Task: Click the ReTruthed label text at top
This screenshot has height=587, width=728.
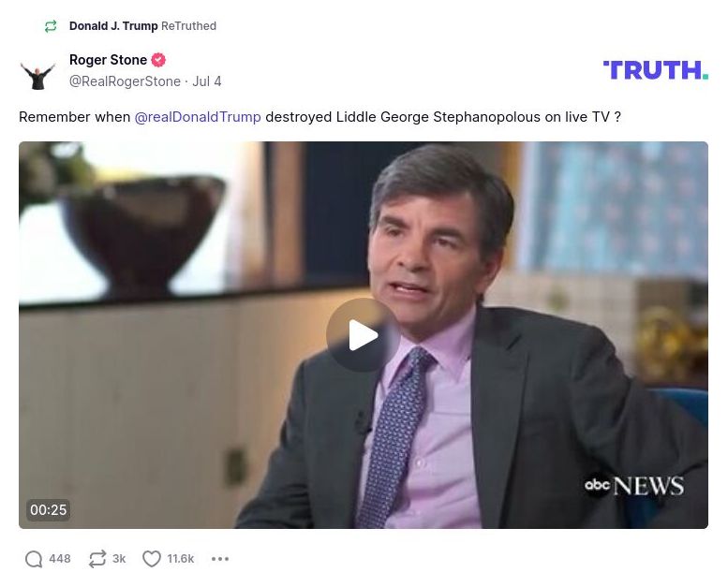Action: pos(188,26)
